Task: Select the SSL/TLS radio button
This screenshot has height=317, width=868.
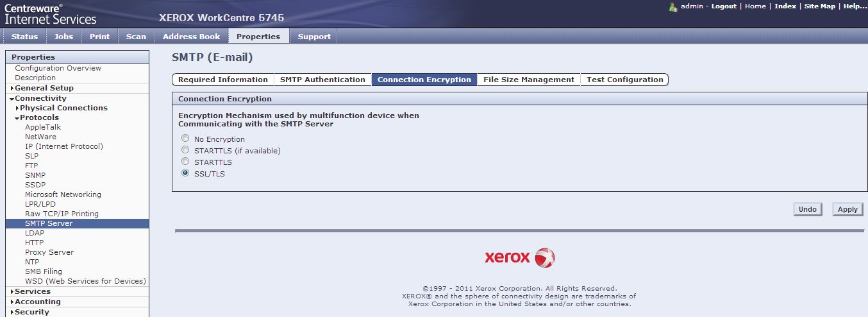Action: click(x=185, y=173)
